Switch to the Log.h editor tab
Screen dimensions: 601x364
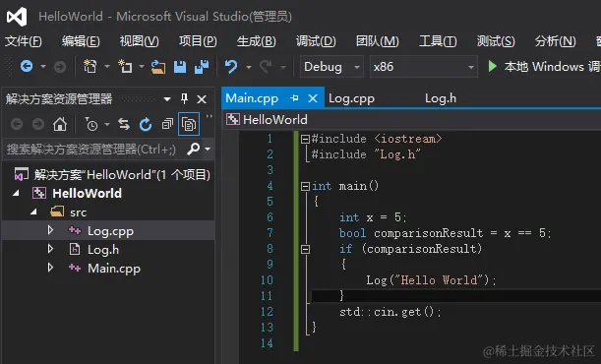(441, 98)
